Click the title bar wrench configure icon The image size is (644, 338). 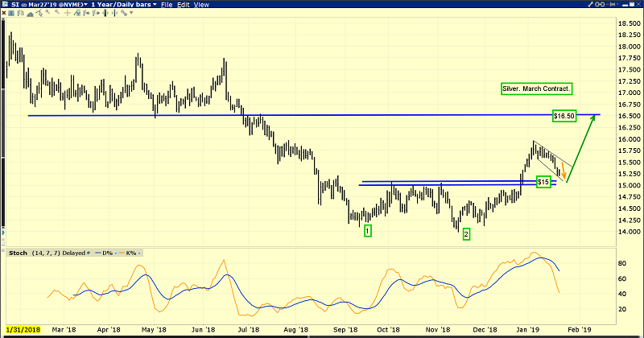(x=591, y=4)
